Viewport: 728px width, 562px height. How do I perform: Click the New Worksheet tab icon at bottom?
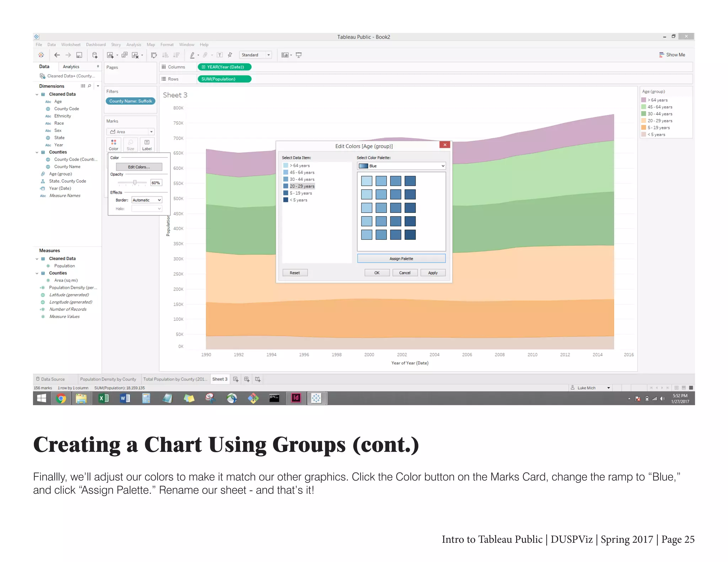236,379
